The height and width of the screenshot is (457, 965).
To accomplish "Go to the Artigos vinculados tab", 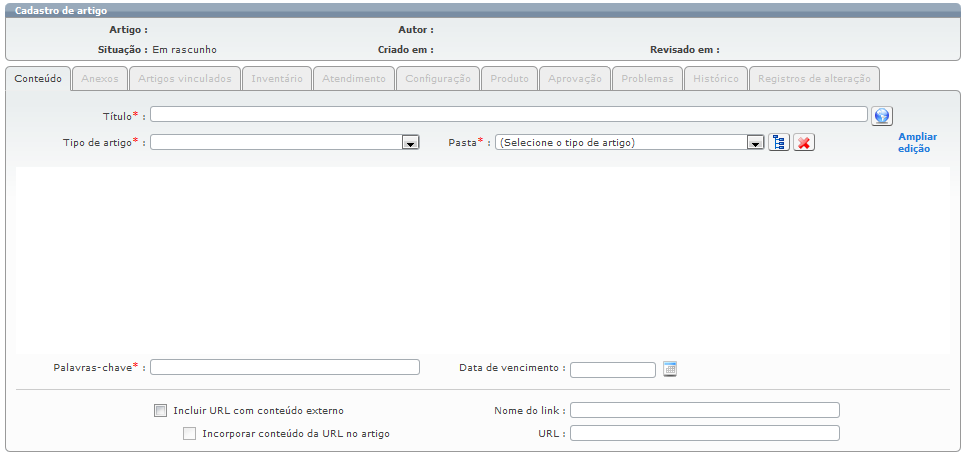I will point(185,79).
